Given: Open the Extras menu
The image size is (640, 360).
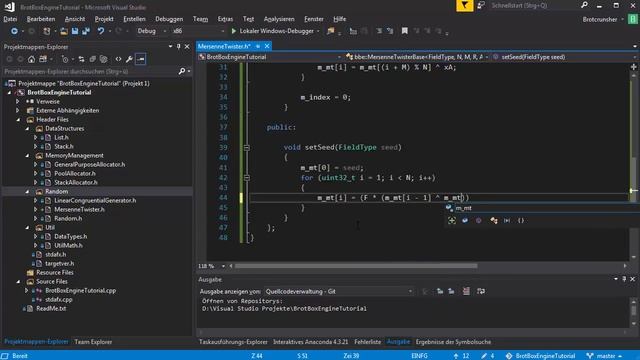Looking at the screenshot, I should point(225,19).
